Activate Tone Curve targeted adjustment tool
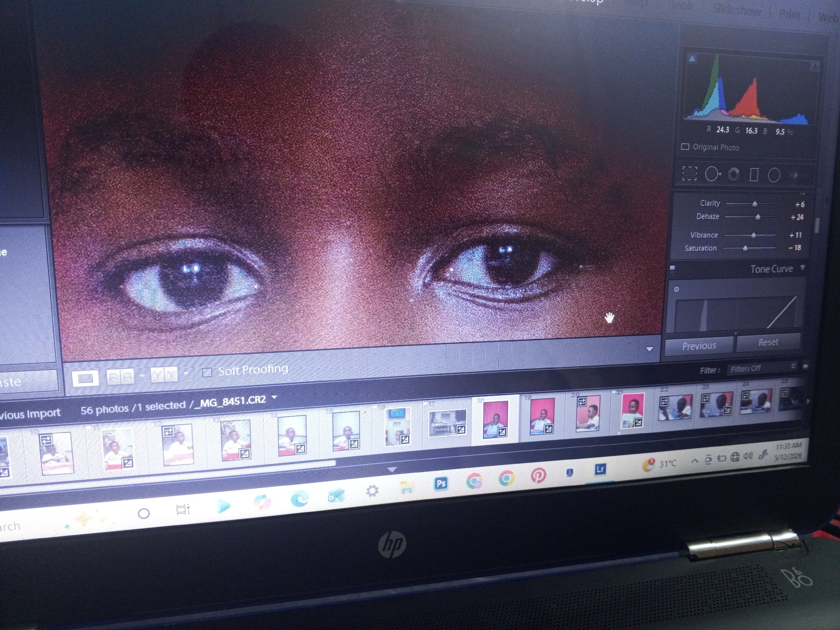840x630 pixels. point(676,289)
